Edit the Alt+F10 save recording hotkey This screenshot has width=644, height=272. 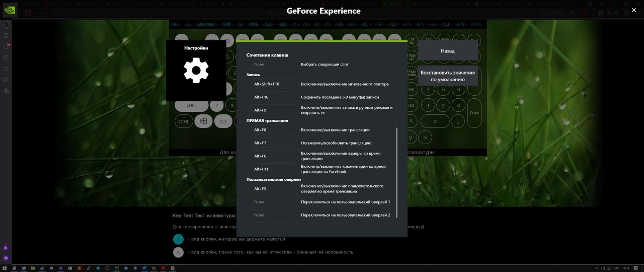click(x=274, y=97)
